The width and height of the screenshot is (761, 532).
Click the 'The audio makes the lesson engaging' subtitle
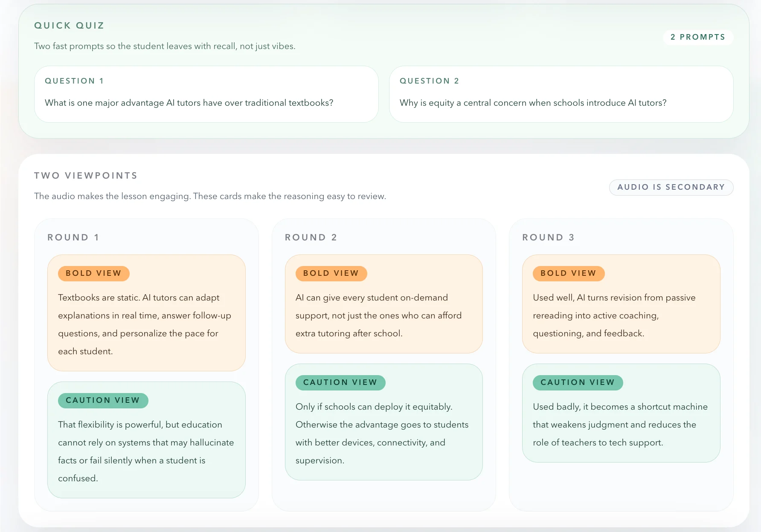210,196
